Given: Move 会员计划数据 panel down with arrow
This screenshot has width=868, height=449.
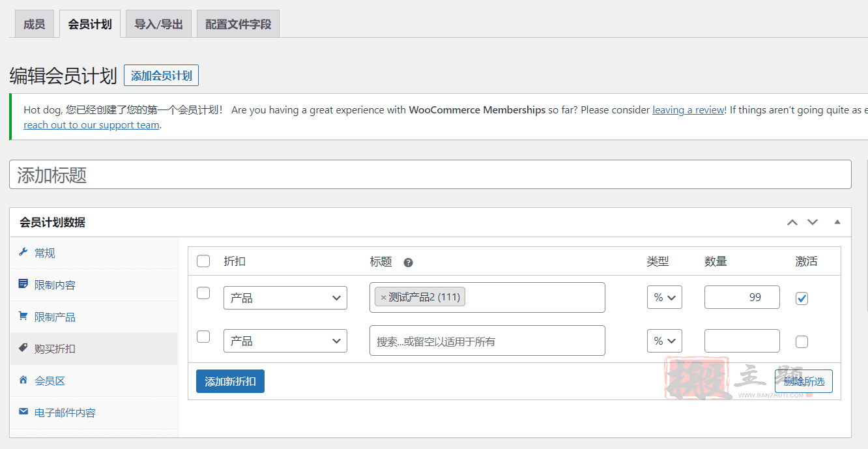Looking at the screenshot, I should click(x=813, y=222).
